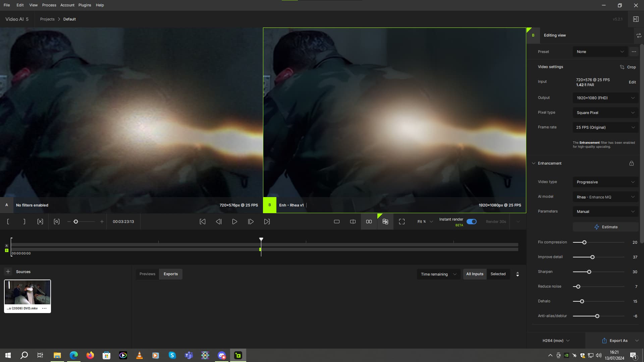Select the All Inputs filter
Image resolution: width=644 pixels, height=362 pixels.
click(x=475, y=274)
